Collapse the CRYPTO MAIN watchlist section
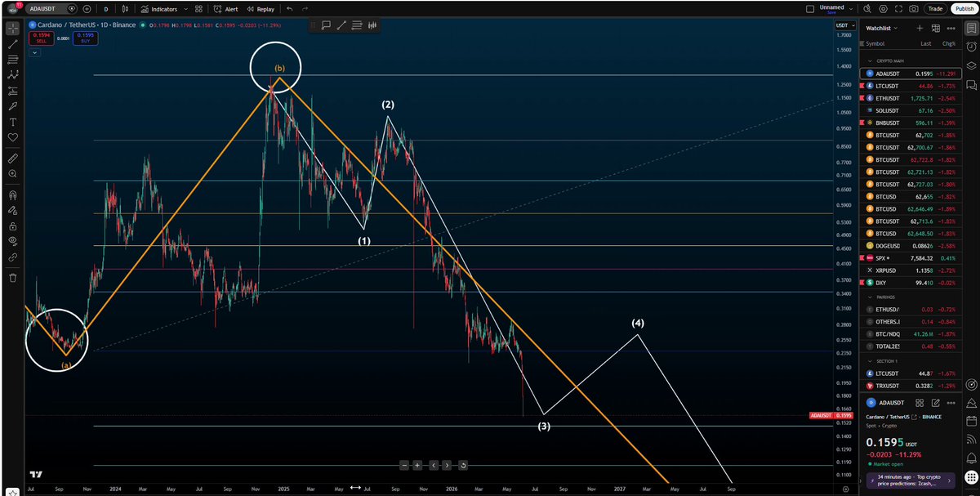The image size is (980, 496). click(869, 61)
